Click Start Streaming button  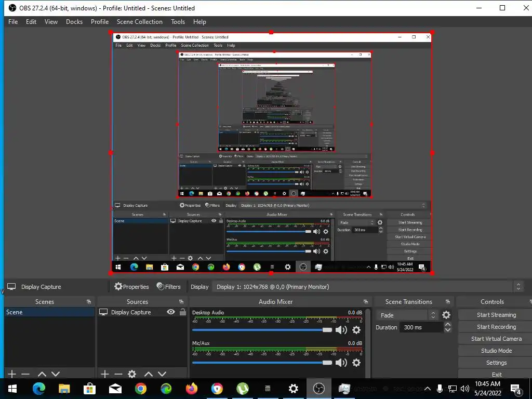pyautogui.click(x=496, y=315)
